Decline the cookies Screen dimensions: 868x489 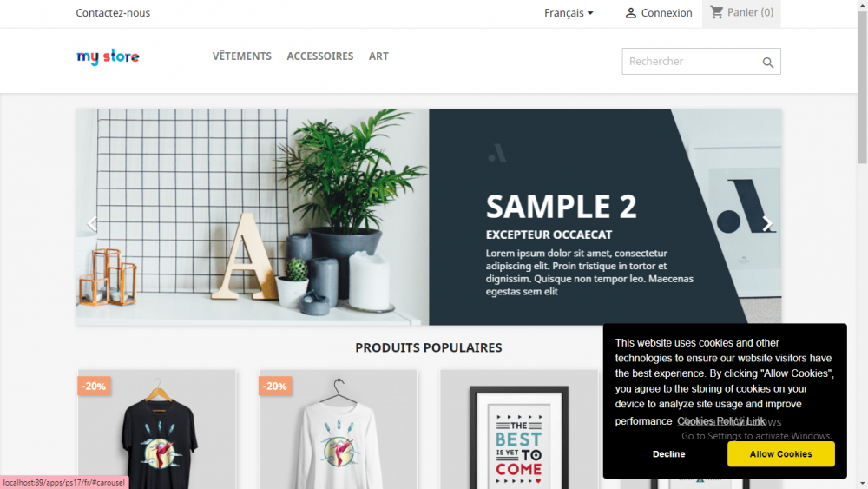(x=668, y=454)
